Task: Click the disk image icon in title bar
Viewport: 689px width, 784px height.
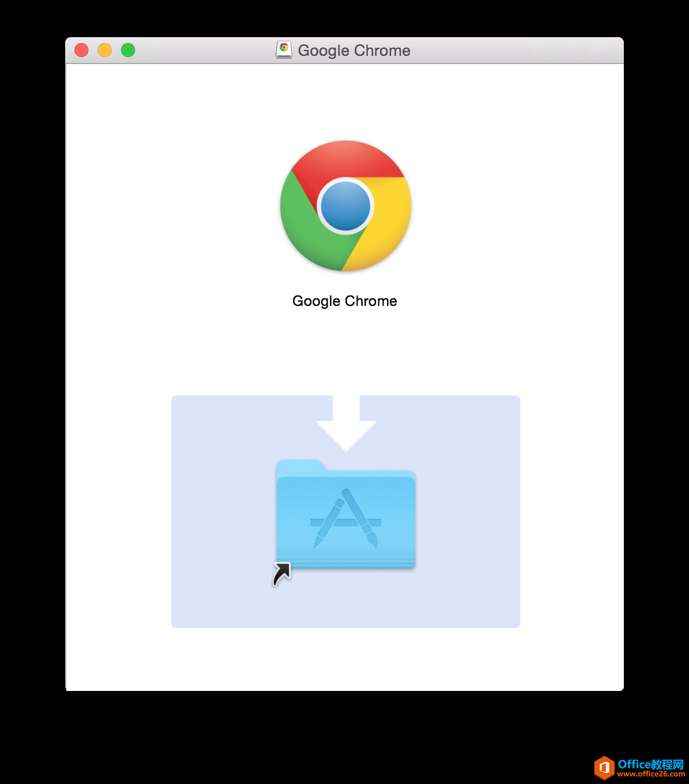Action: tap(284, 50)
